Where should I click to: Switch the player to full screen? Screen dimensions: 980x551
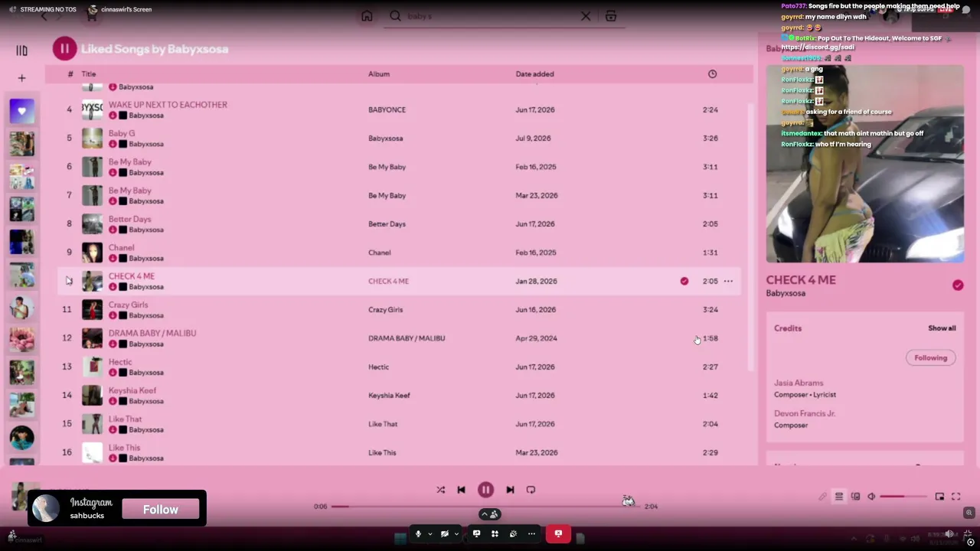(955, 497)
